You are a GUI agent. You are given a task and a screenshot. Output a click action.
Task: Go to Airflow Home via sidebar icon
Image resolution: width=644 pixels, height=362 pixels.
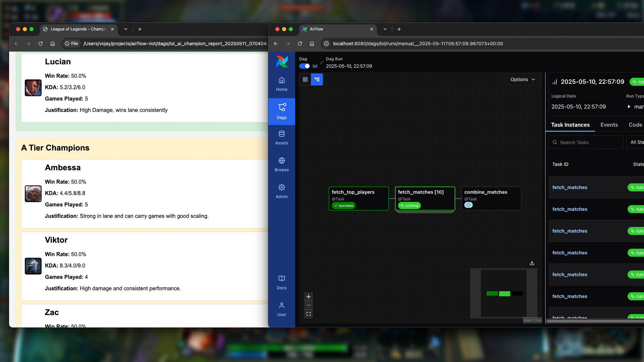281,83
